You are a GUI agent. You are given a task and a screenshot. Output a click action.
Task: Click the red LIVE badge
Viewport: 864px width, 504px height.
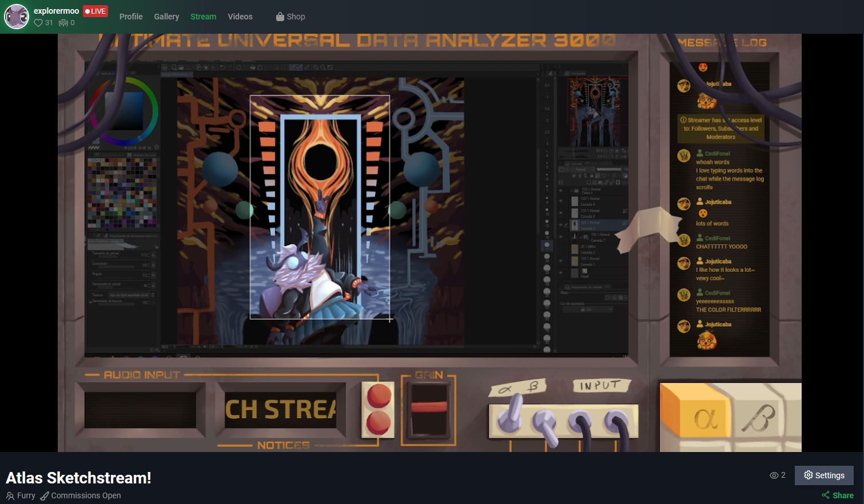(x=95, y=11)
